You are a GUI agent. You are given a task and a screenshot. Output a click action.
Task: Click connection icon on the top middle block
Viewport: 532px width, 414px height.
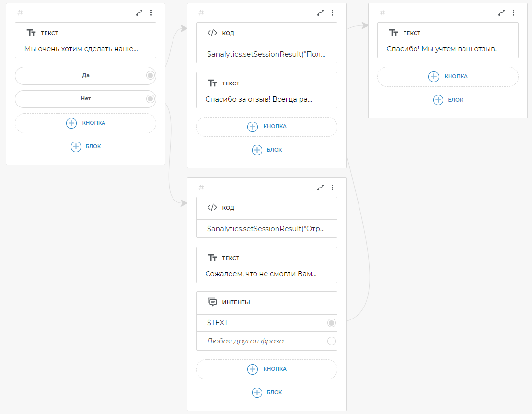coord(320,13)
